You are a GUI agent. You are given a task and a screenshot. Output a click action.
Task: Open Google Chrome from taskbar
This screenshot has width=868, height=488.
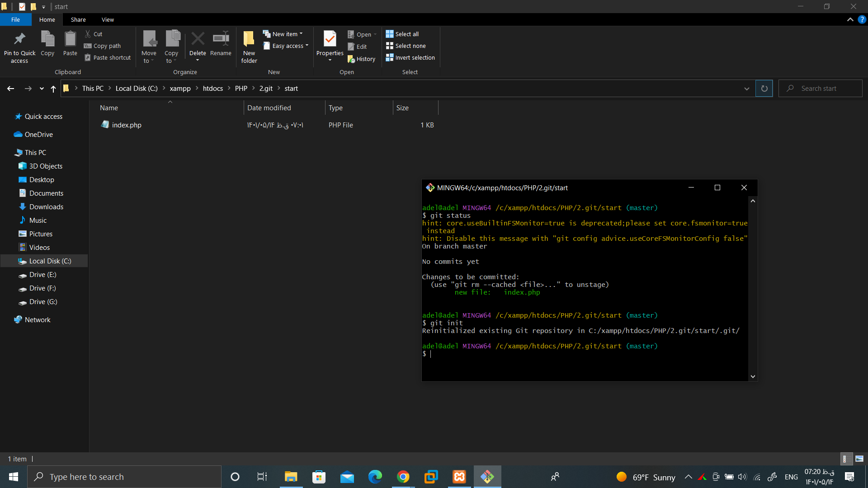pos(403,477)
